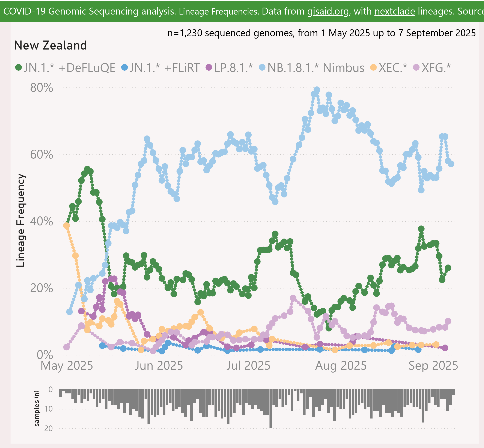Click the 'Lineage Frequency' y-axis title

[x=21, y=220]
